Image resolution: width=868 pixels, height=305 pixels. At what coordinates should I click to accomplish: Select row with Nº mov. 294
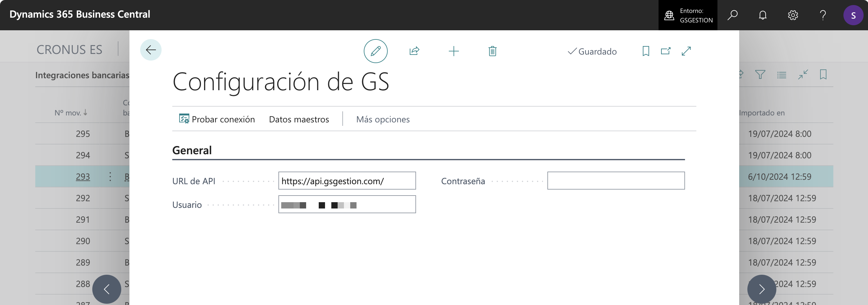click(83, 155)
